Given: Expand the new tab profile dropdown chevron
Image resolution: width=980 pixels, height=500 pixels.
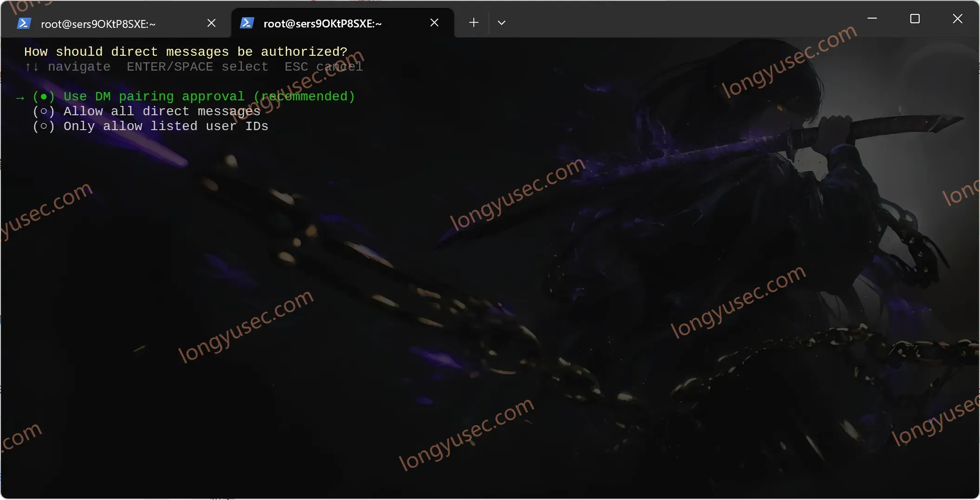Looking at the screenshot, I should tap(501, 23).
